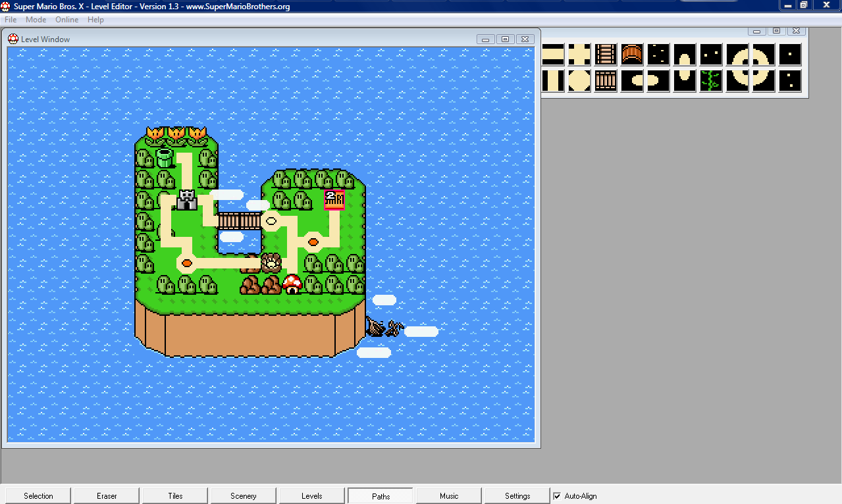Maximize the Level Window
The width and height of the screenshot is (842, 504).
pos(505,39)
